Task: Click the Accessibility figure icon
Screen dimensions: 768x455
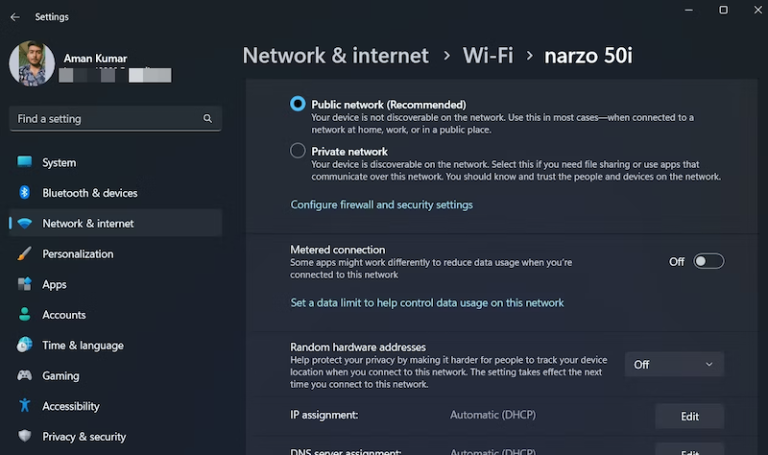Action: click(25, 406)
